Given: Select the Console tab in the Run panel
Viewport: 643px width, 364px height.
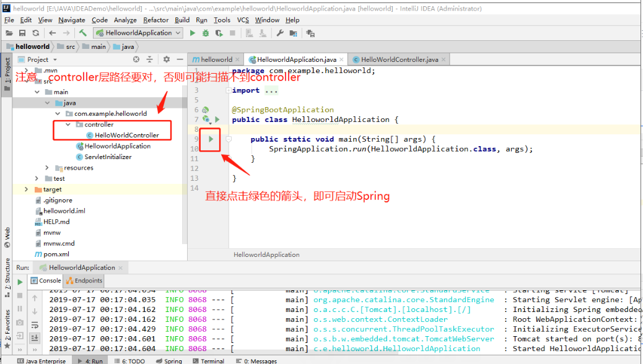Looking at the screenshot, I should tap(46, 281).
